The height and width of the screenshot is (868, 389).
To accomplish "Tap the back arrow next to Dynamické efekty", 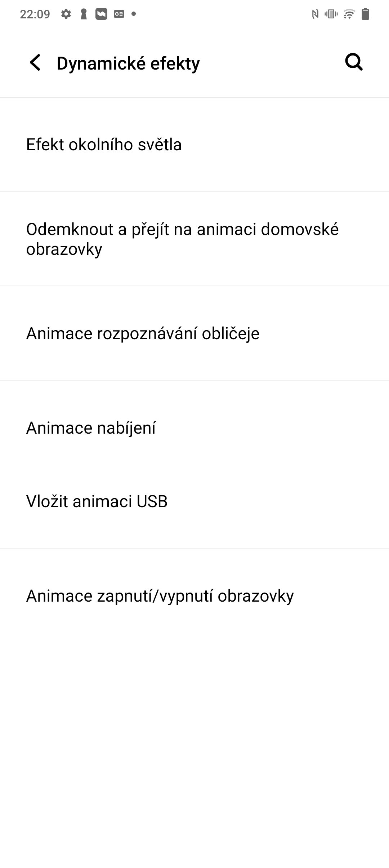I will [35, 63].
